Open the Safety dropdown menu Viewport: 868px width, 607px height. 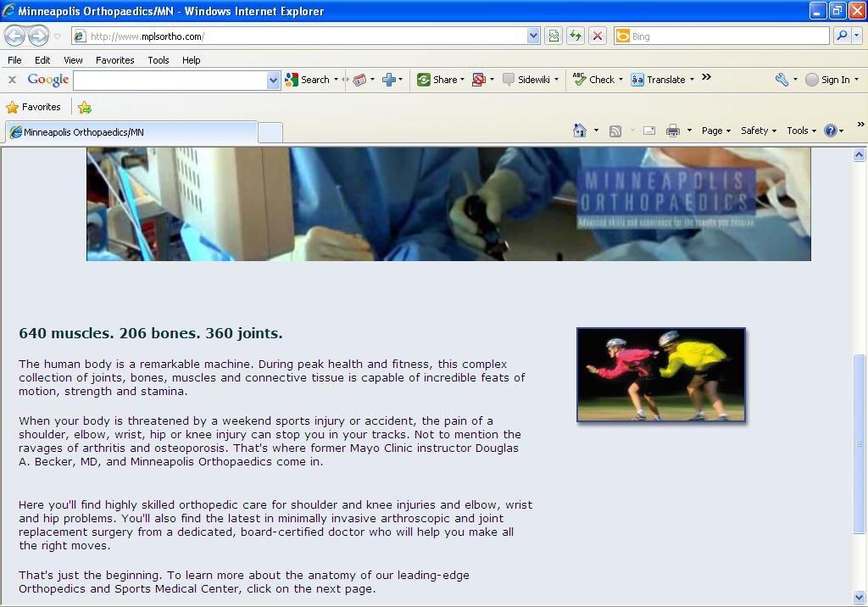pos(759,131)
